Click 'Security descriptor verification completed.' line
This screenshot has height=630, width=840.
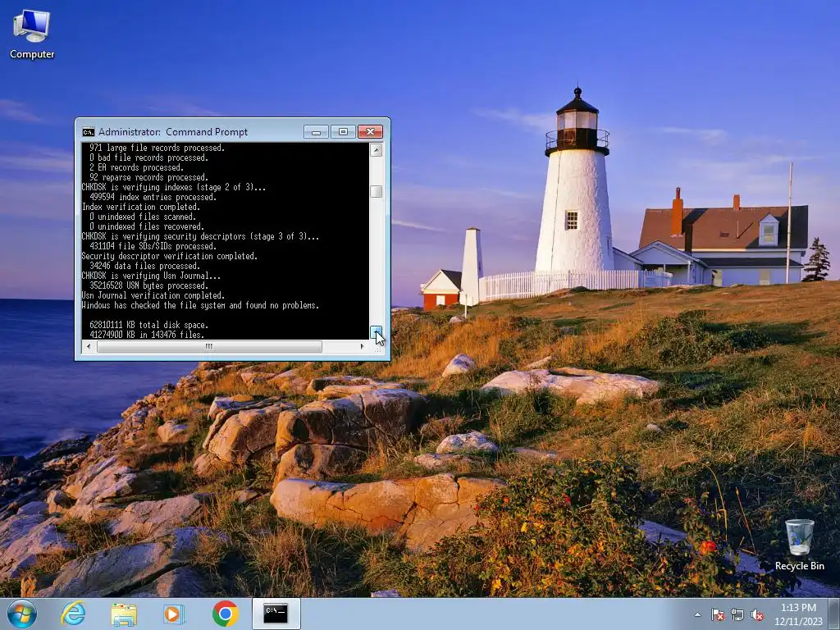pyautogui.click(x=169, y=256)
